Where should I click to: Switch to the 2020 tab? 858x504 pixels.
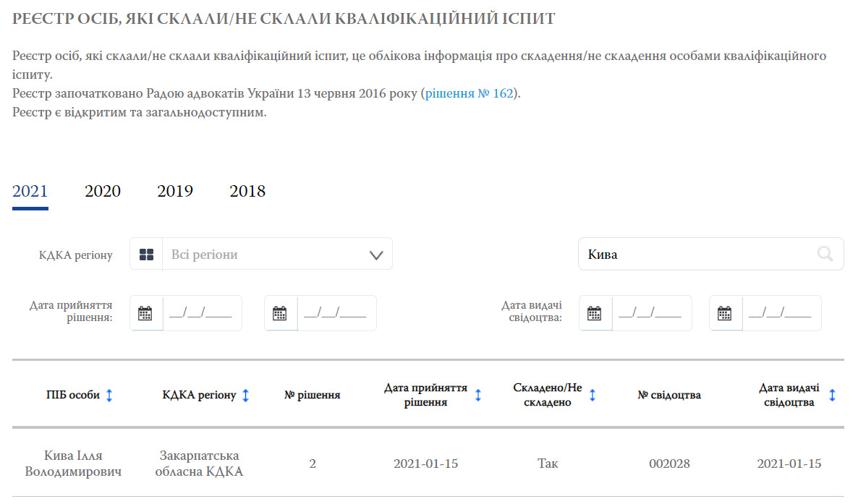click(x=103, y=192)
